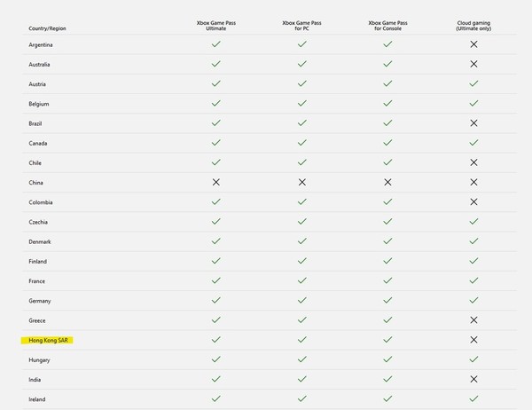Click the Xbox Game Pass for Console header
This screenshot has width=532, height=410.
[387, 24]
